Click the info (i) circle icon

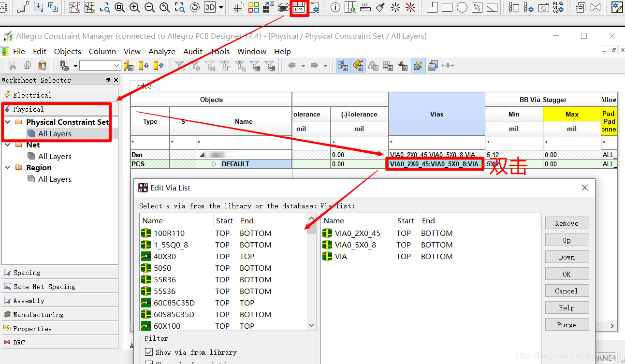(335, 8)
